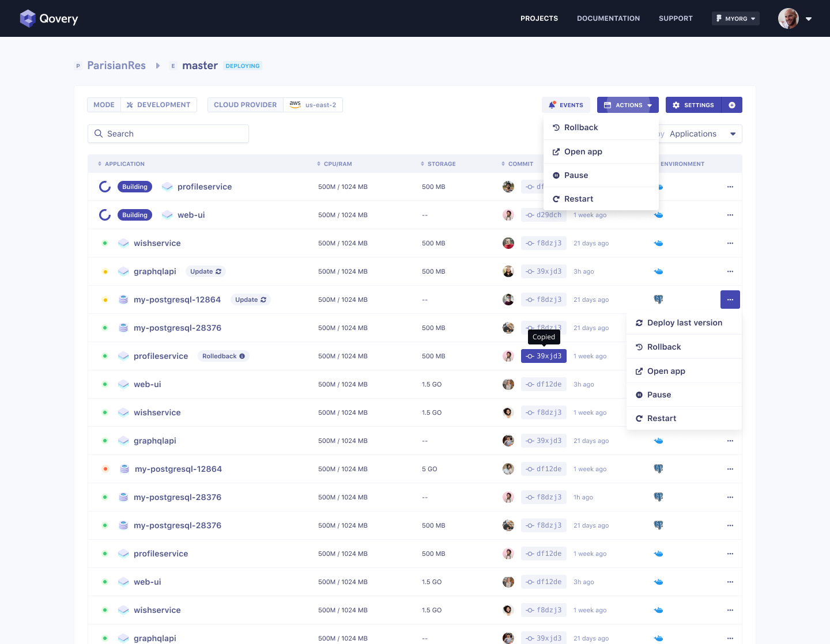Open the Applications filter dropdown
830x644 pixels.
click(700, 134)
